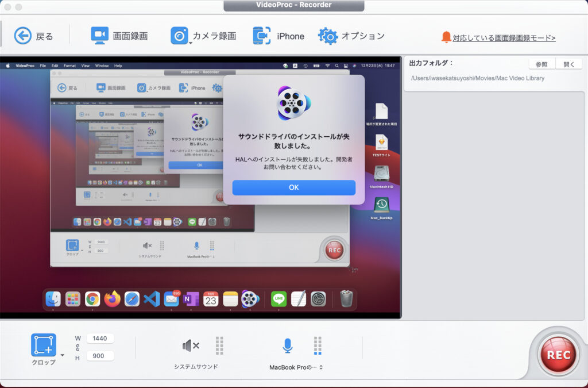The height and width of the screenshot is (388, 588).
Task: Toggle the aspect ratio lock link icon
Action: point(78,347)
